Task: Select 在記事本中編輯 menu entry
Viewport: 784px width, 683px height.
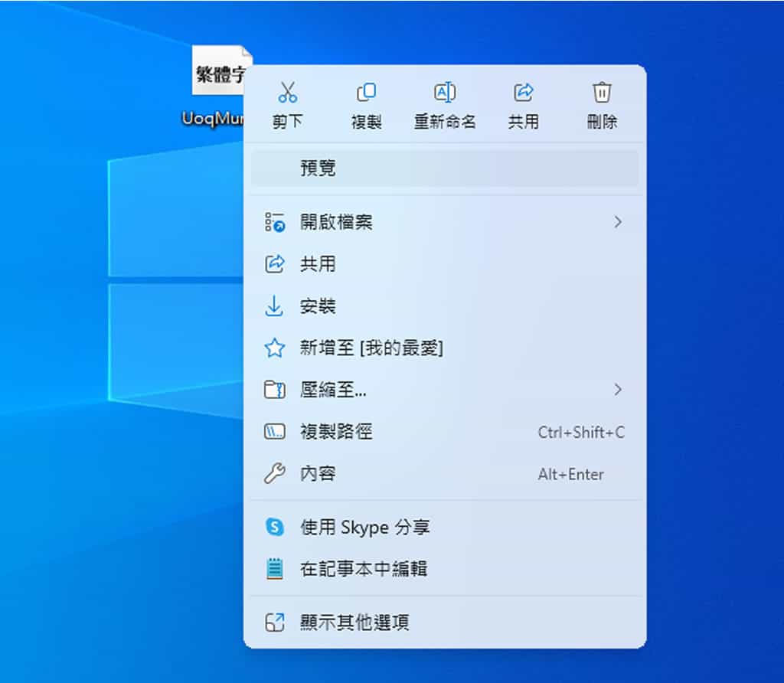Action: click(445, 569)
